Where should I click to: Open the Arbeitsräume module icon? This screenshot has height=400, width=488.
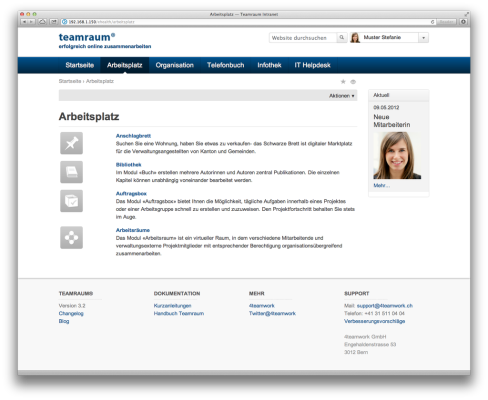[x=71, y=238]
